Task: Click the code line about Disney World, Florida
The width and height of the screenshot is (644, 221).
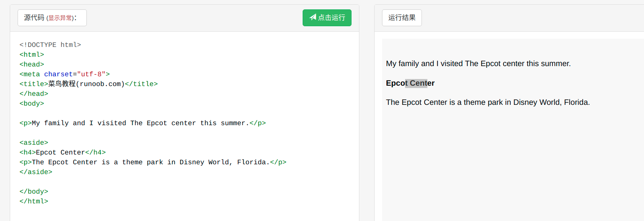Action: coord(153,162)
